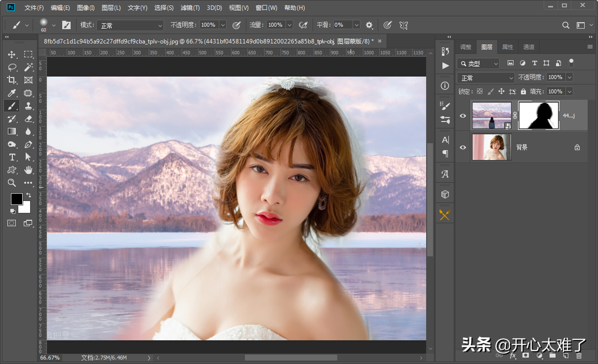
Task: Select the Horizontal Type tool
Action: click(x=12, y=157)
